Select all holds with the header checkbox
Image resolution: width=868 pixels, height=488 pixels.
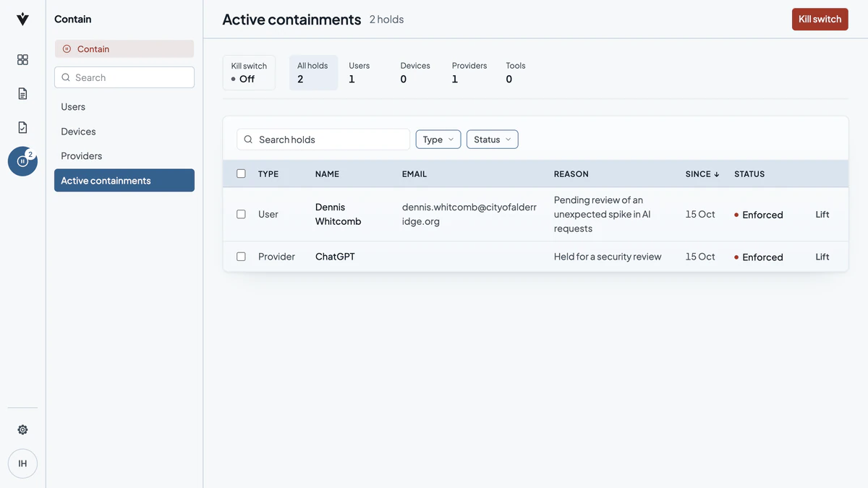click(x=241, y=174)
